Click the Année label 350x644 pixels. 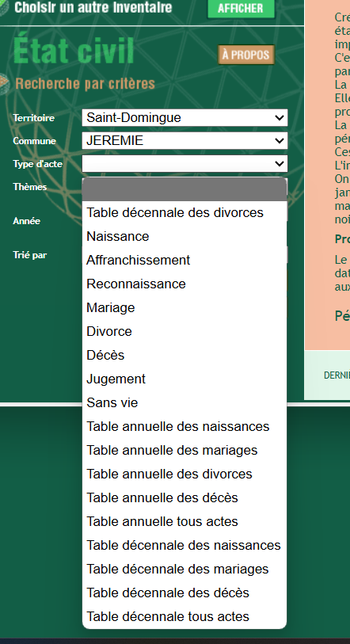(x=26, y=221)
